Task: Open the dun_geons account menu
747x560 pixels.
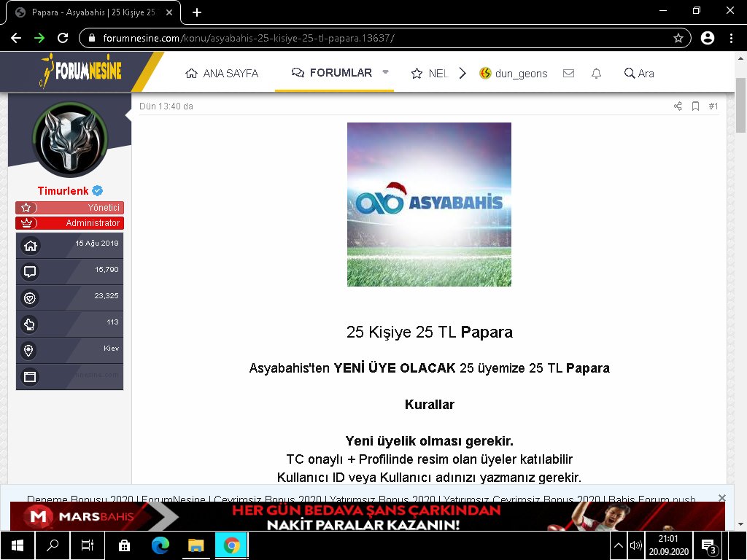Action: [x=513, y=74]
